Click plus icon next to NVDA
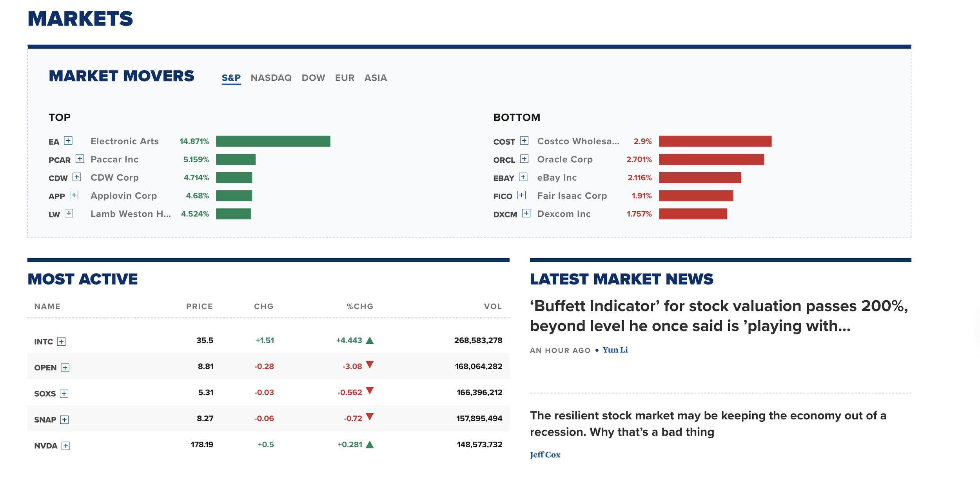Screen dimensions: 980x477 (x=66, y=446)
